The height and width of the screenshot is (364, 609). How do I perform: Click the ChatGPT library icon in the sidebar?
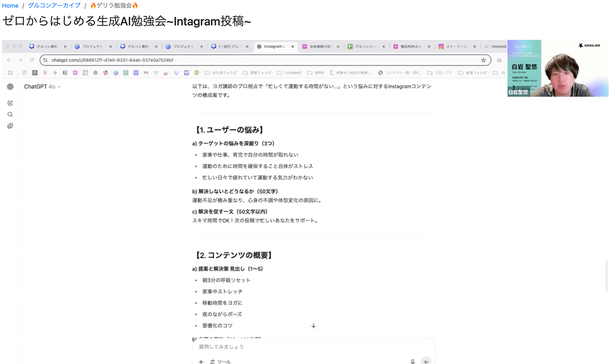click(x=10, y=125)
